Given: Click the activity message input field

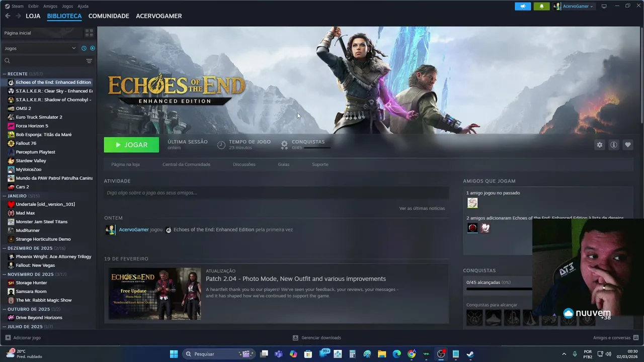Looking at the screenshot, I should [276, 193].
